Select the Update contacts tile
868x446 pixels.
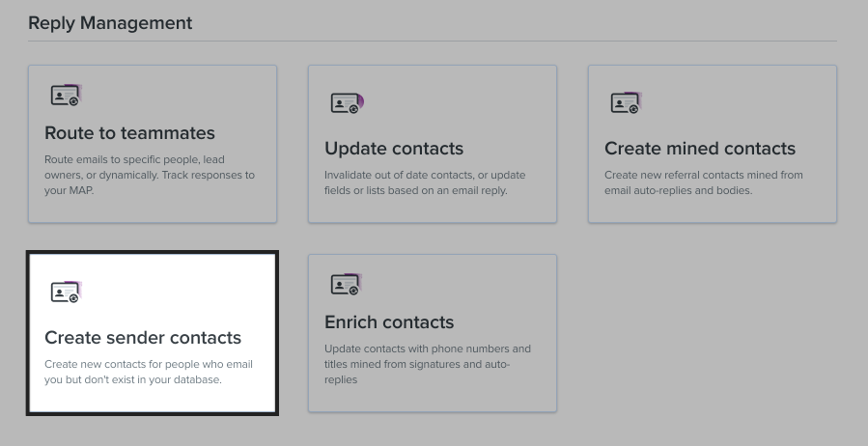433,144
